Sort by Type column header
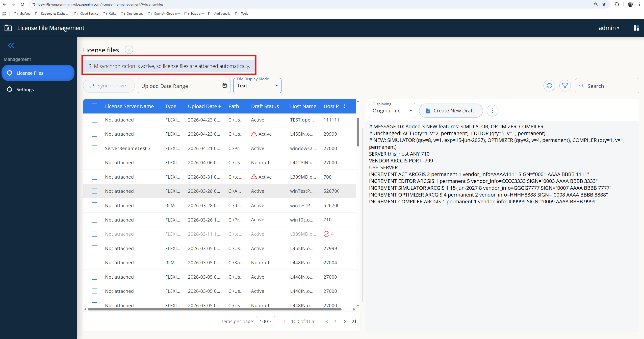Screen dimensions: 644x339 (x=171, y=106)
